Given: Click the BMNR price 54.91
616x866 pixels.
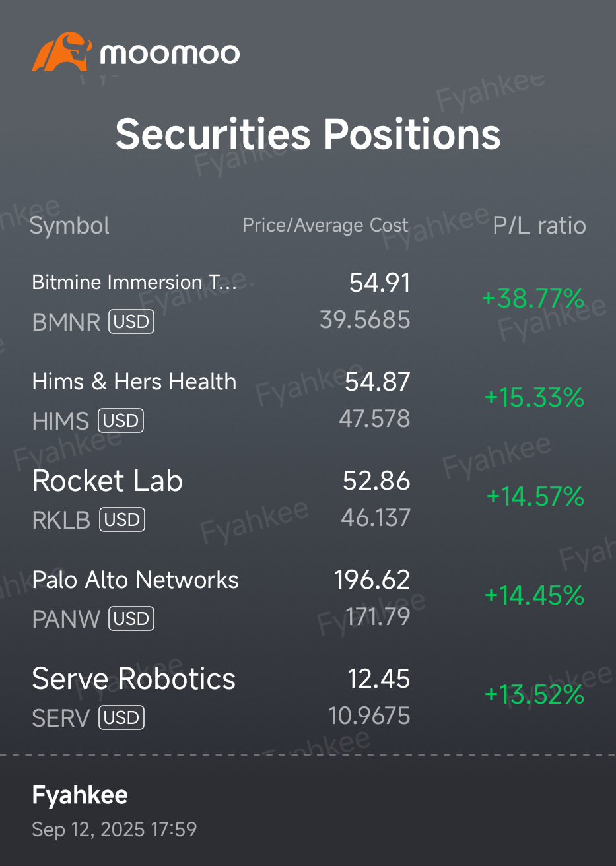Looking at the screenshot, I should (380, 283).
